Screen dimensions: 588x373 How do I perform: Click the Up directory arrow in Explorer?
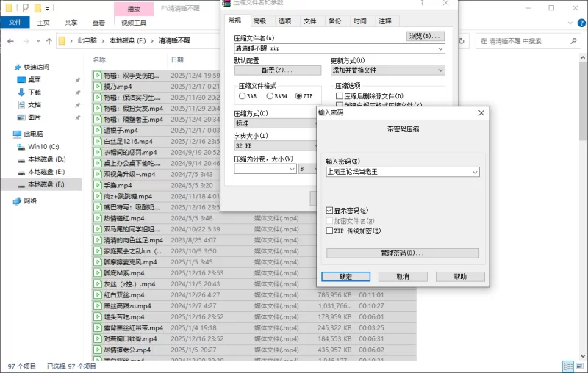coord(49,41)
